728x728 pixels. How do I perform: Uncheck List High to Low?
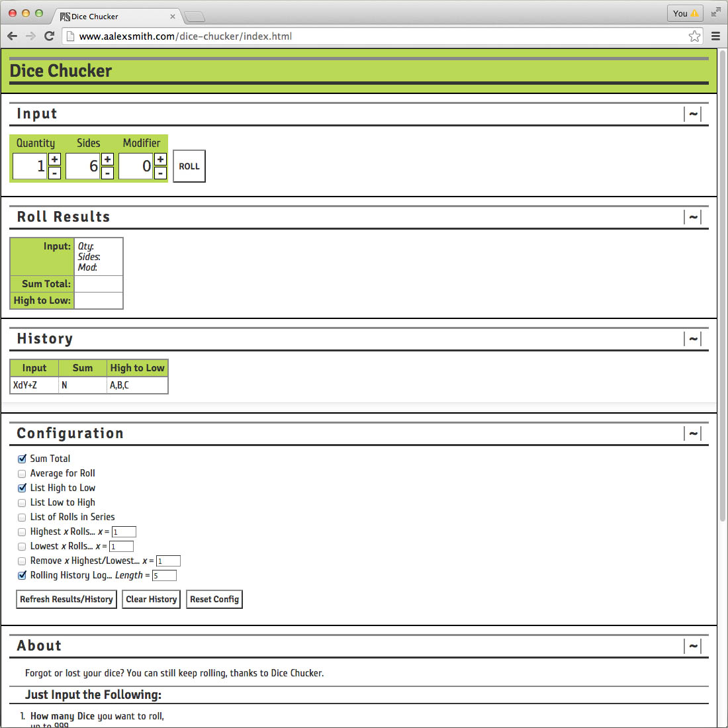[x=22, y=488]
